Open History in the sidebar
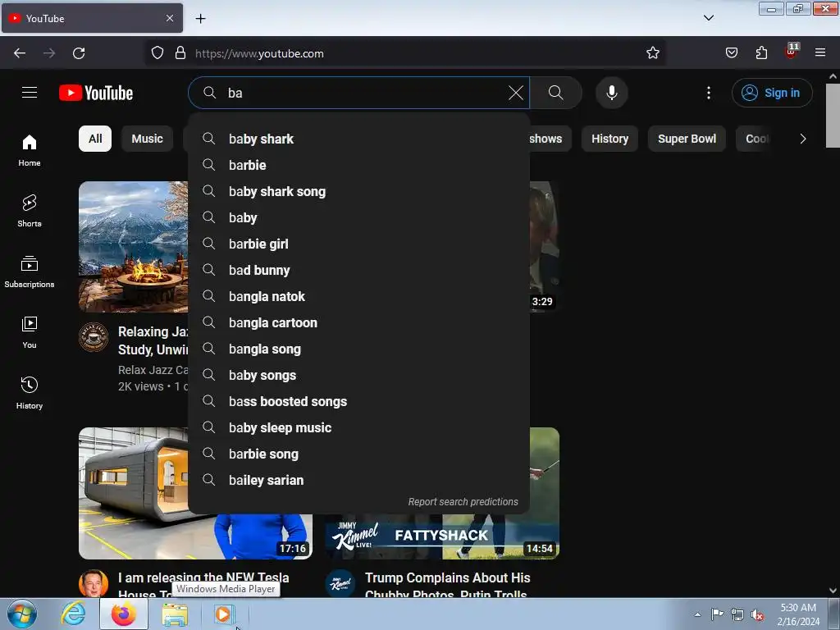Image resolution: width=840 pixels, height=630 pixels. point(30,393)
